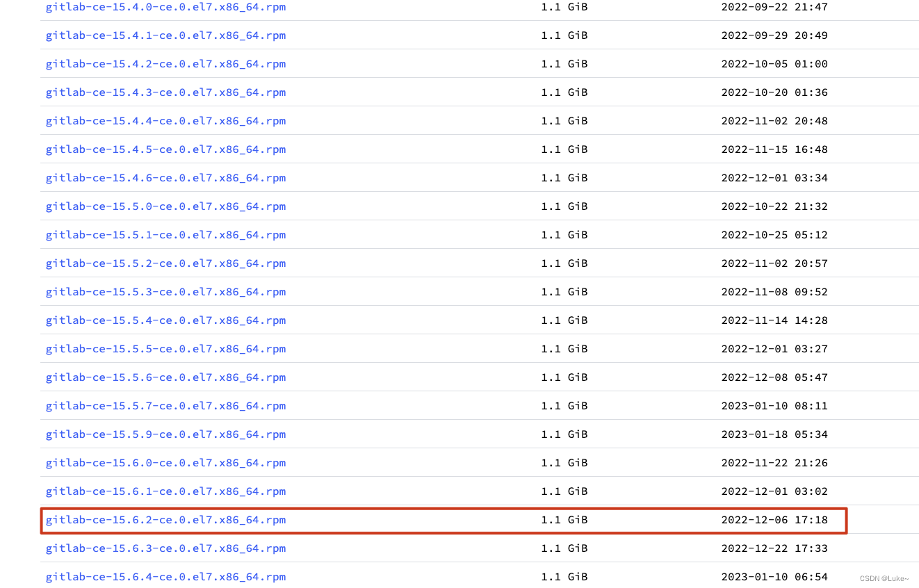Viewport: 919px width, 588px height.
Task: Click the date 2022-12-06 17:18
Action: pyautogui.click(x=774, y=520)
